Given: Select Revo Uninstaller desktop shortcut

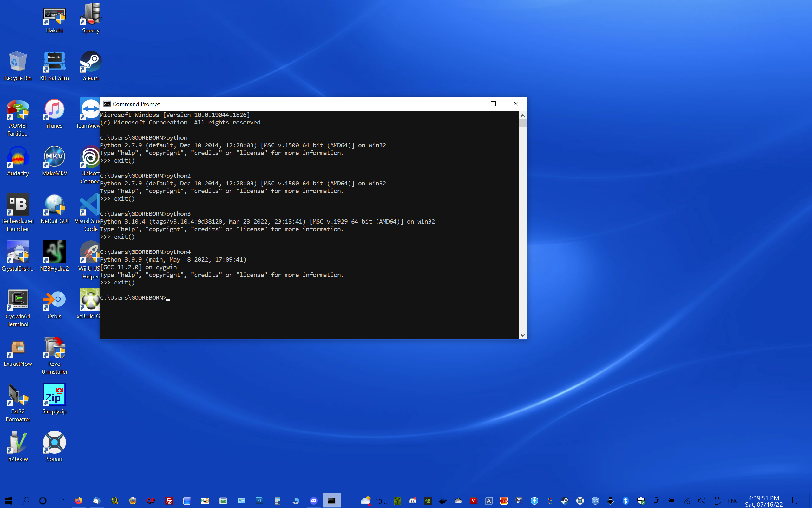Looking at the screenshot, I should tap(54, 356).
